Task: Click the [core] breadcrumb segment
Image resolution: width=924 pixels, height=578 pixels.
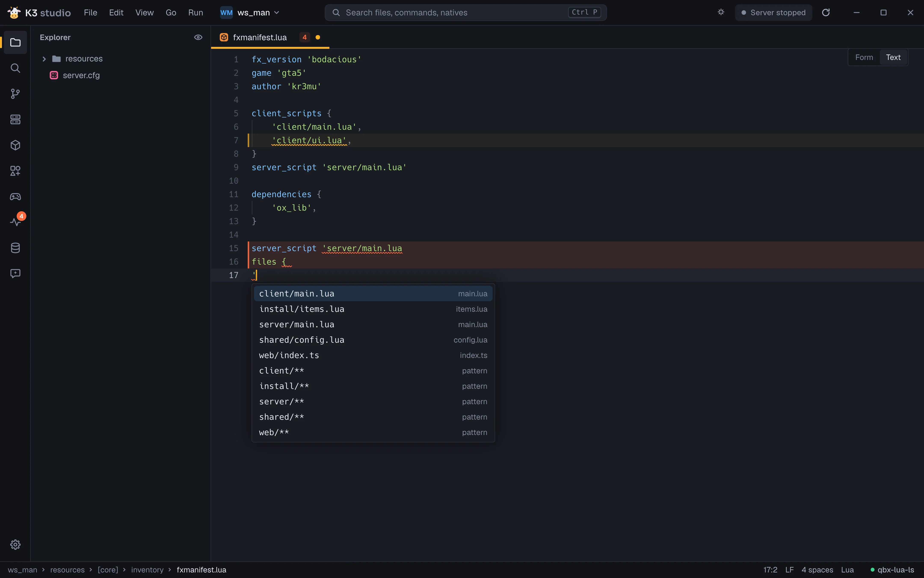Action: pyautogui.click(x=108, y=570)
